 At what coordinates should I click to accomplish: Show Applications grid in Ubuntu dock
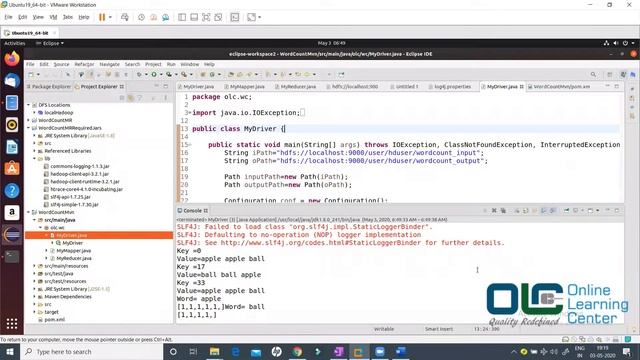tap(12, 324)
